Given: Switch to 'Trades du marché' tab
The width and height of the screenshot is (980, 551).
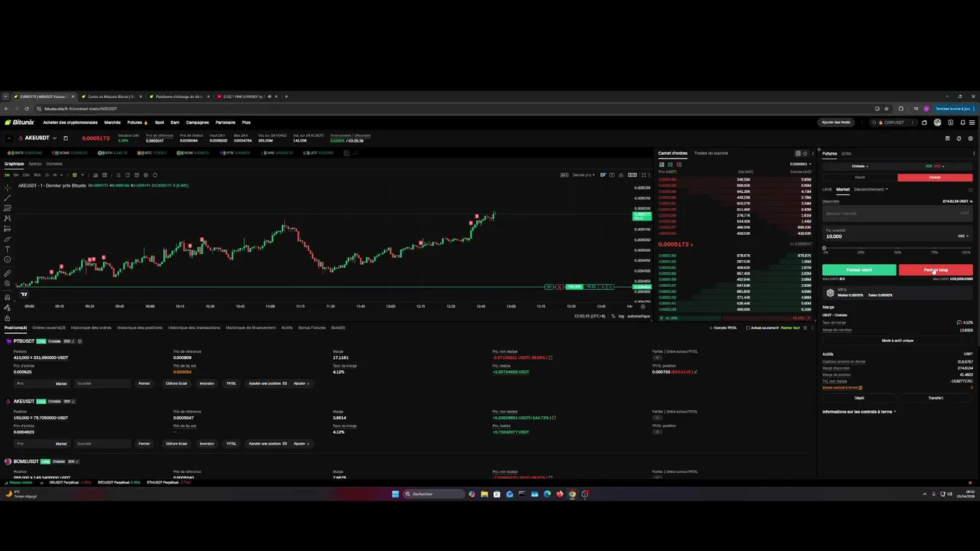Looking at the screenshot, I should pyautogui.click(x=711, y=153).
